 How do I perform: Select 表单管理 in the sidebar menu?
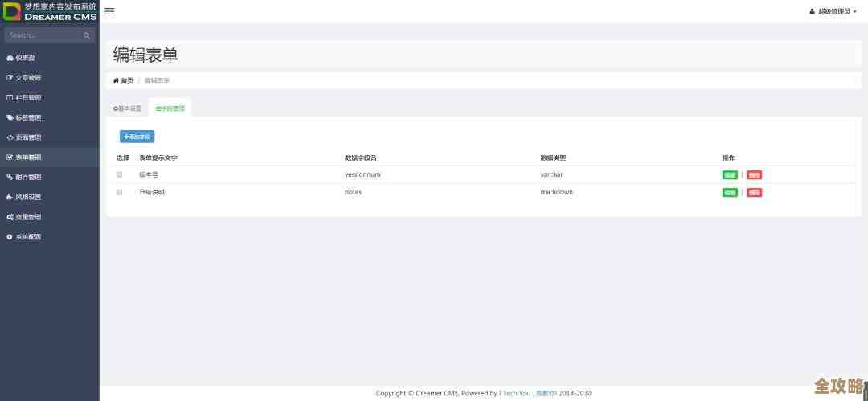27,158
